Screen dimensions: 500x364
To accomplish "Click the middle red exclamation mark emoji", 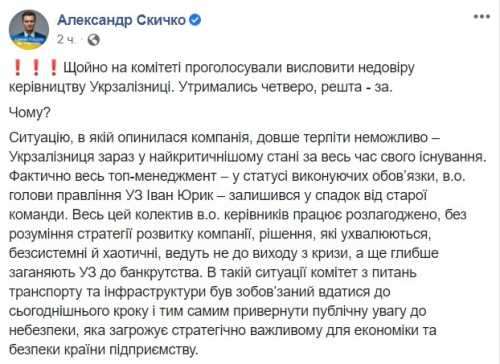I will coord(36,67).
